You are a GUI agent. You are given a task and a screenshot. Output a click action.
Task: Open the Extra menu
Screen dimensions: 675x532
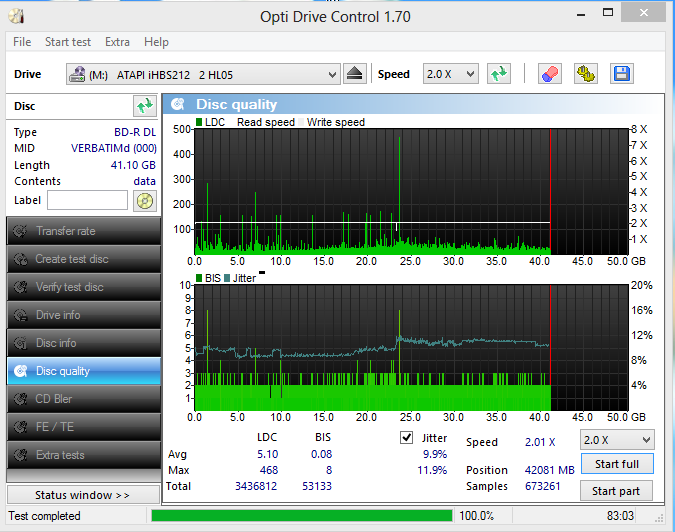click(x=117, y=42)
